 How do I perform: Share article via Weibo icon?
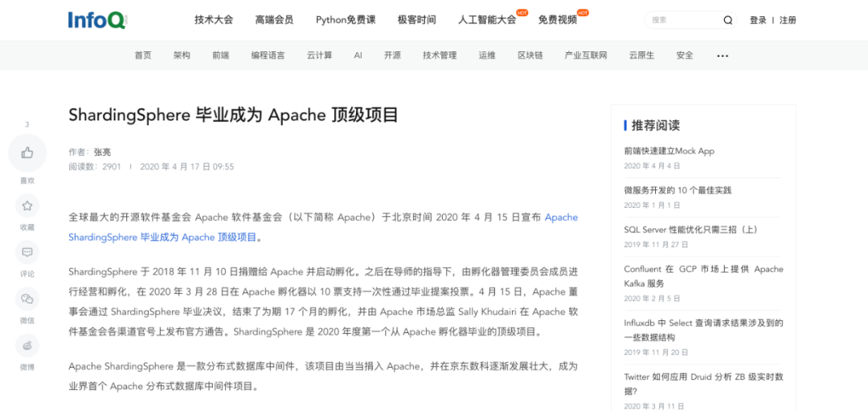pos(27,346)
